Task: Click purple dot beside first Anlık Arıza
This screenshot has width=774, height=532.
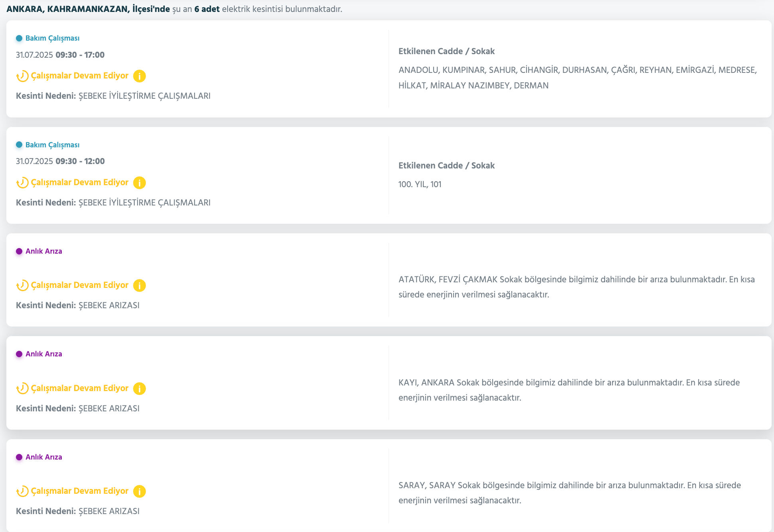Action: point(19,251)
